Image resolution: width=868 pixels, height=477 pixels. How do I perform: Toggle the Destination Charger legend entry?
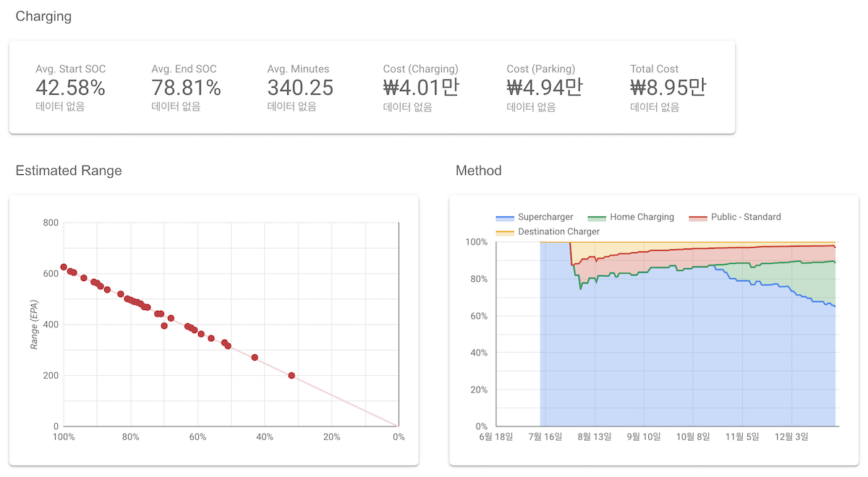click(x=548, y=232)
